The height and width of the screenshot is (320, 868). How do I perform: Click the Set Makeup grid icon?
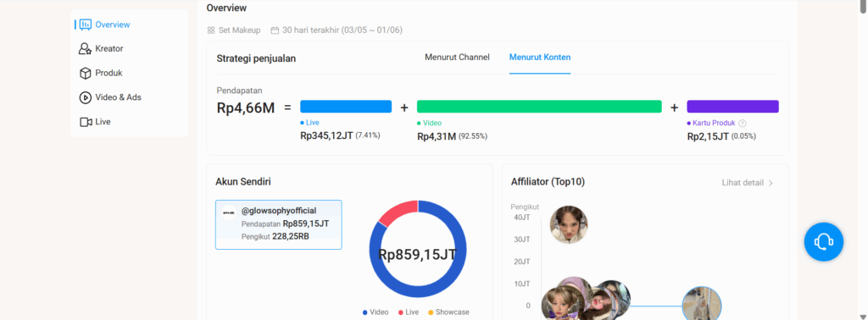[211, 30]
